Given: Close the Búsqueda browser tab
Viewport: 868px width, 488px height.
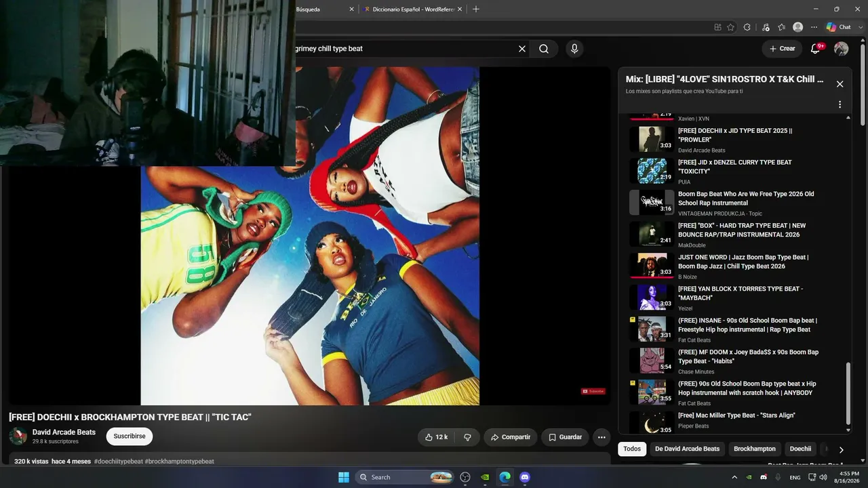Looking at the screenshot, I should click(x=351, y=9).
